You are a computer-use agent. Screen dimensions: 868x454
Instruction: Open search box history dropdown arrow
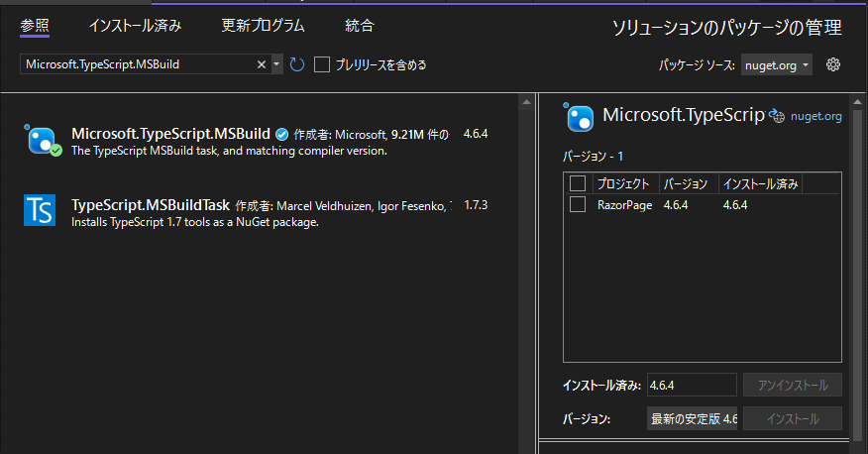click(x=276, y=64)
